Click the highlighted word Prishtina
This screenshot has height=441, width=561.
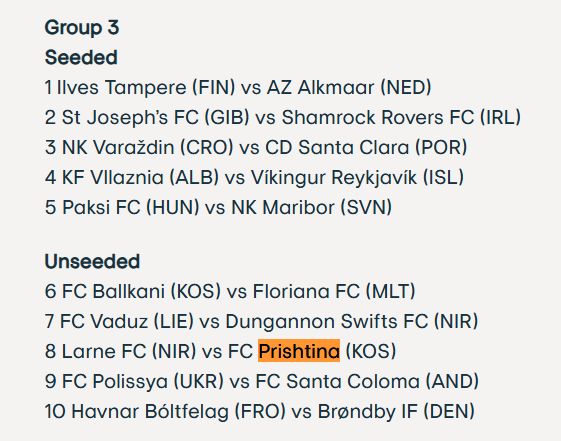(x=299, y=351)
